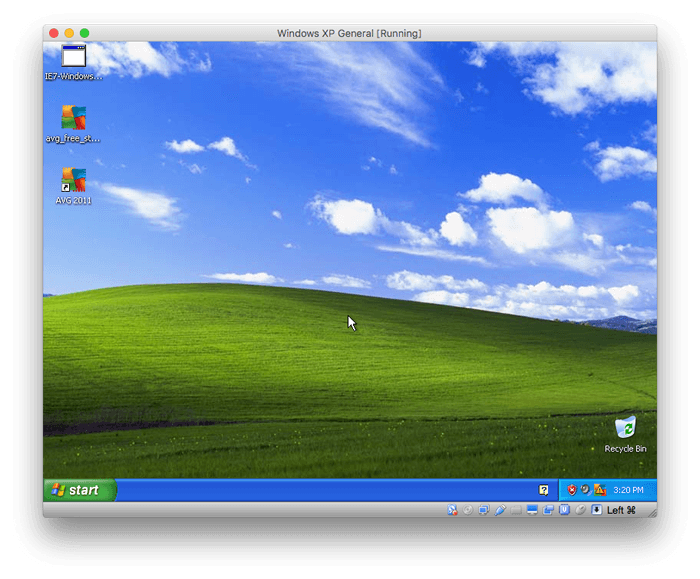The image size is (700, 579).
Task: Click the VirtualBox shared folders indicator
Action: [516, 510]
